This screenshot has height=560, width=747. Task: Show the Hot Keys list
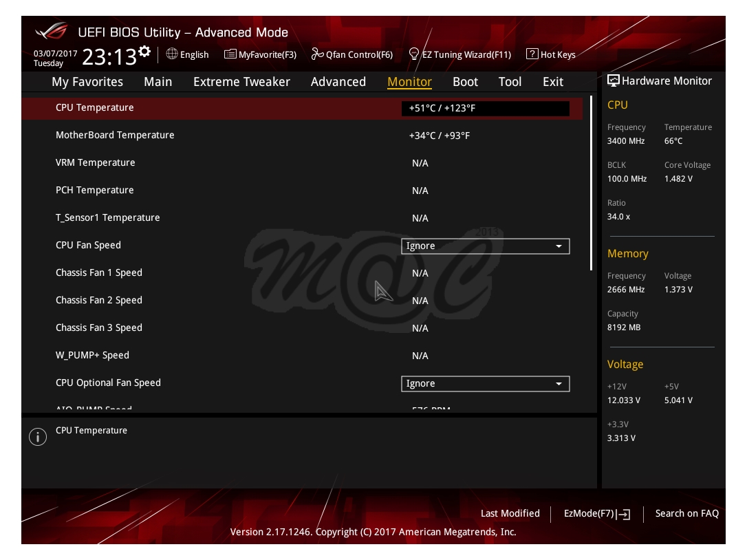[x=558, y=54]
